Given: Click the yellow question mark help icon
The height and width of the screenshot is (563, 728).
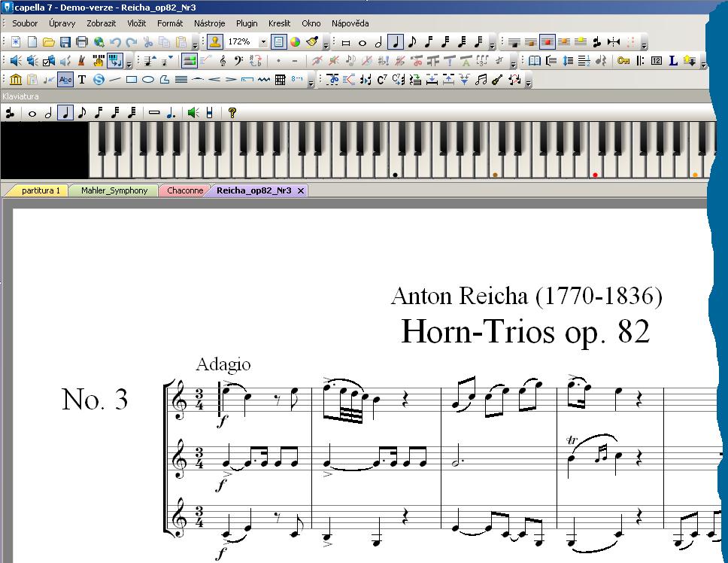Looking at the screenshot, I should pyautogui.click(x=232, y=113).
